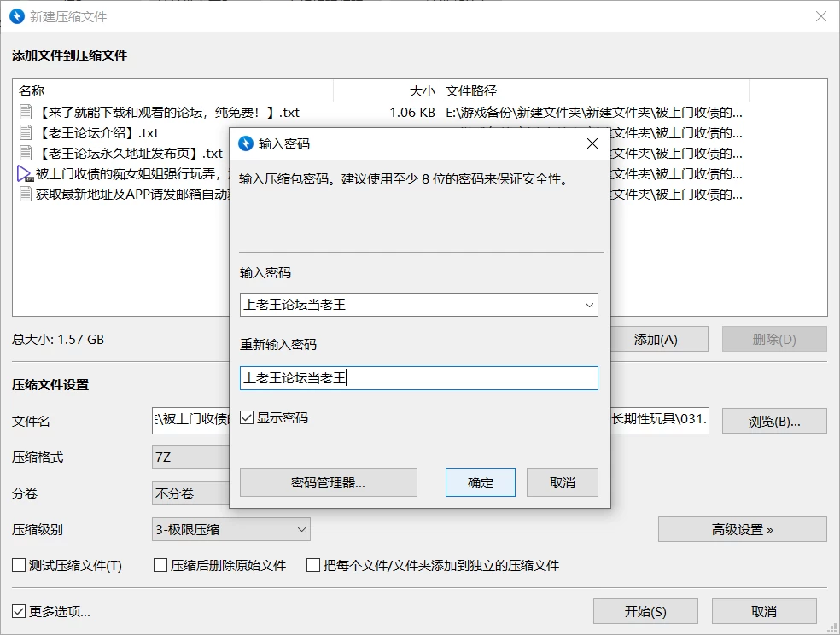Close the 新建压缩文件 window
The height and width of the screenshot is (635, 840).
tap(820, 16)
